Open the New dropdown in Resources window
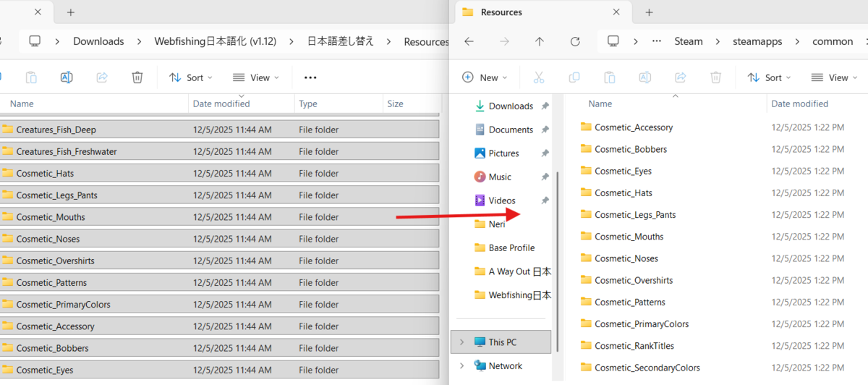 point(485,77)
